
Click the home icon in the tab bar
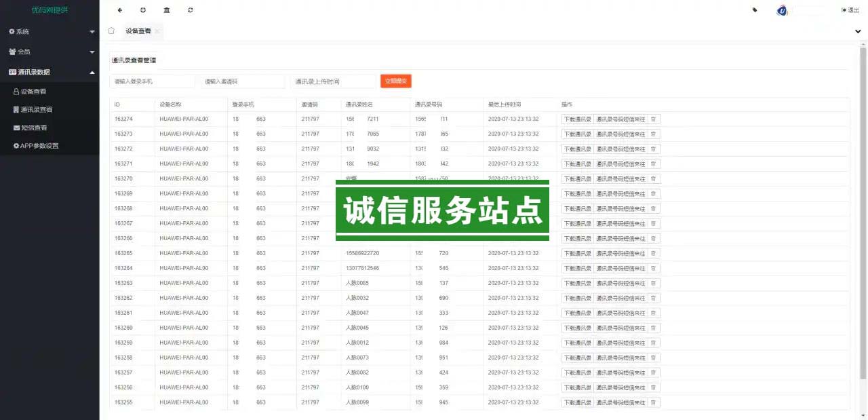coord(111,31)
